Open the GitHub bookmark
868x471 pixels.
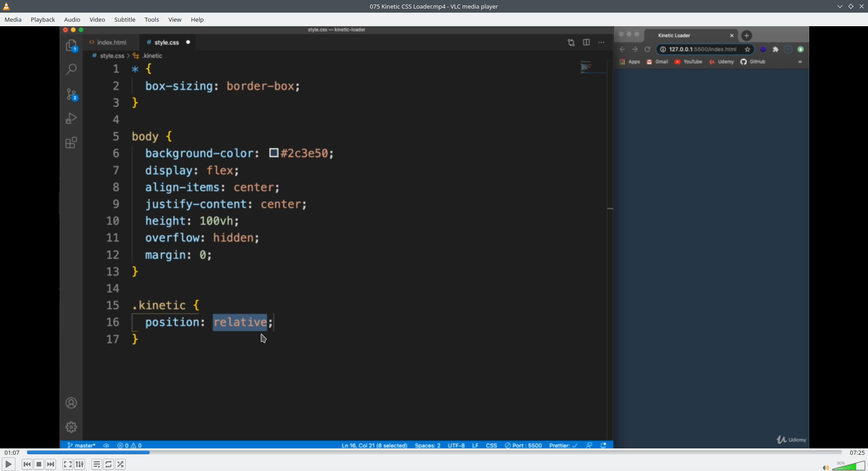[x=753, y=62]
